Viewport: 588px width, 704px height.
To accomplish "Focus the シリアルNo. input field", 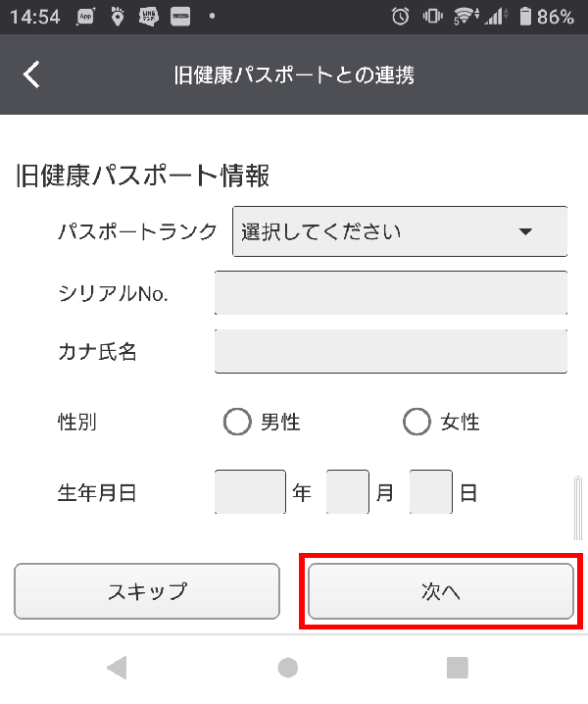I will [x=391, y=293].
